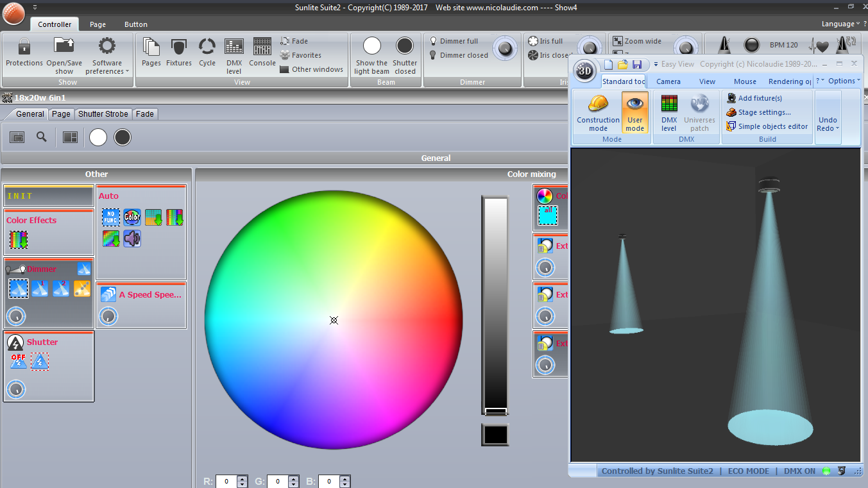Open the Other windows option
This screenshot has height=488, width=868.
pyautogui.click(x=312, y=69)
